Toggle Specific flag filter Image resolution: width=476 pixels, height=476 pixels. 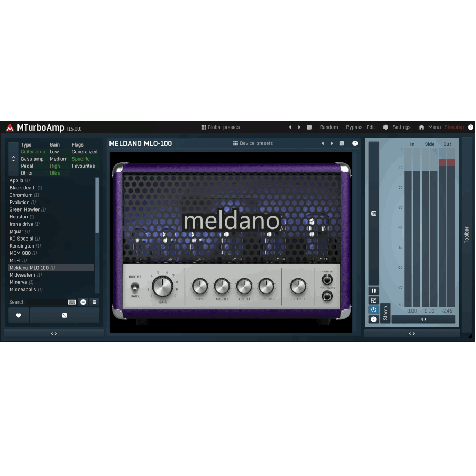click(x=80, y=159)
